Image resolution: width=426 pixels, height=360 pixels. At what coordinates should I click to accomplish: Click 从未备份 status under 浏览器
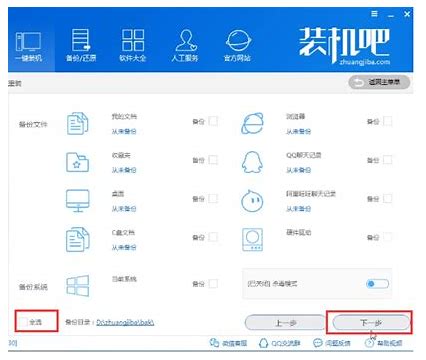[x=298, y=132]
